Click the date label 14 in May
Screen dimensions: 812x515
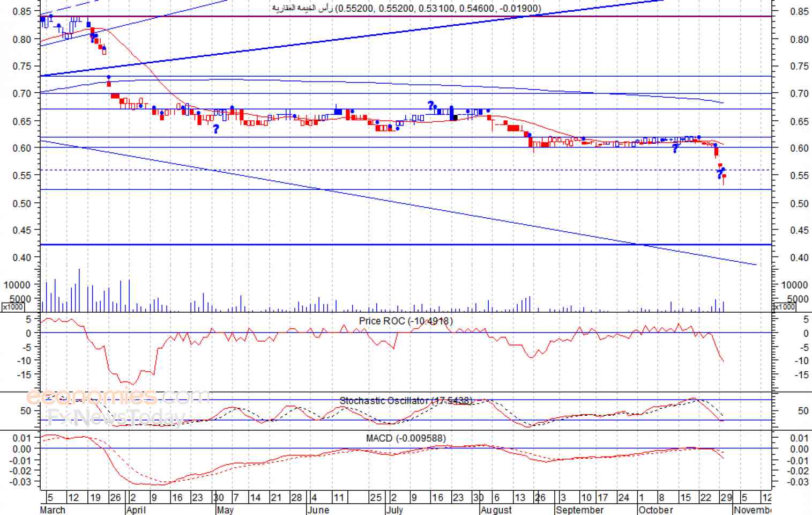256,497
